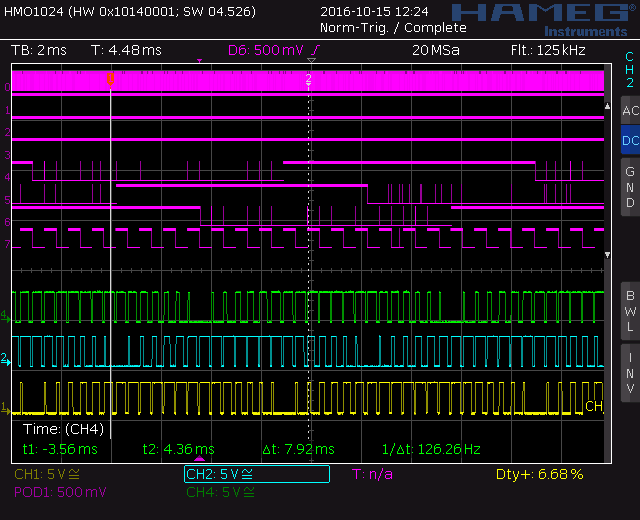This screenshot has height=520, width=640.
Task: Toggle INV invert soft key
Action: (x=630, y=373)
